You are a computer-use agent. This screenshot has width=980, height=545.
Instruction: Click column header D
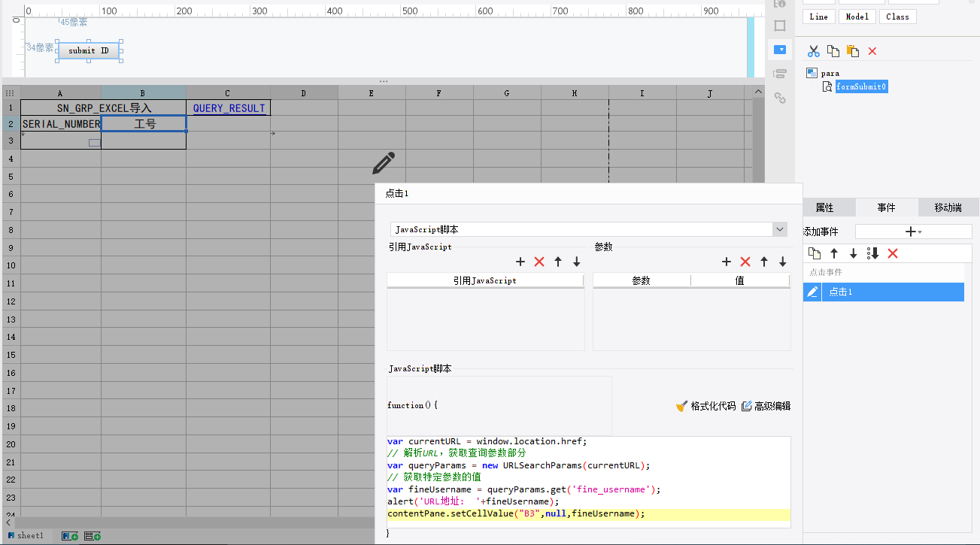point(304,93)
